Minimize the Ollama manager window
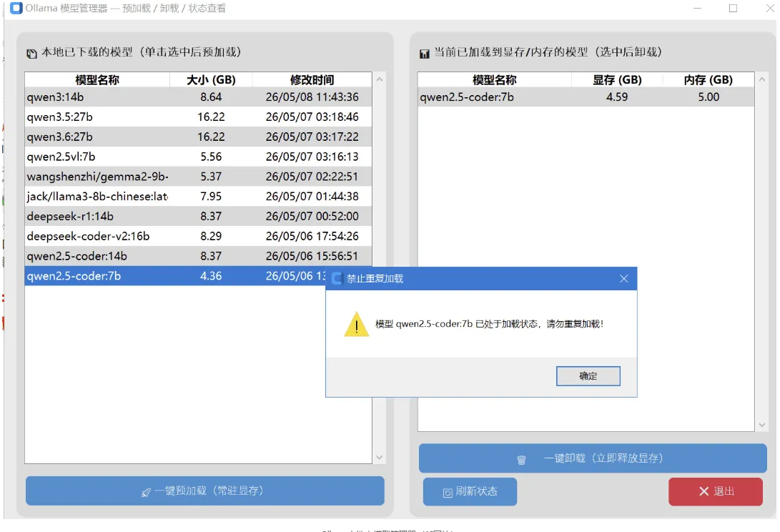The image size is (780, 532). tap(697, 9)
